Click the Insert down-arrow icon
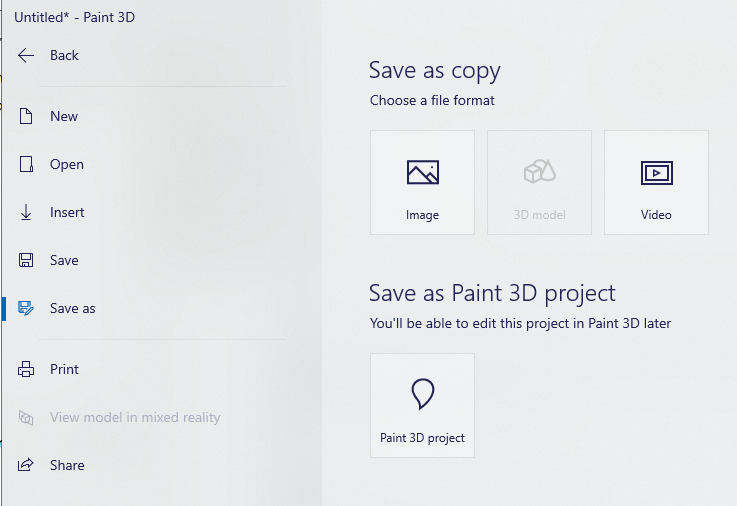 tap(26, 212)
